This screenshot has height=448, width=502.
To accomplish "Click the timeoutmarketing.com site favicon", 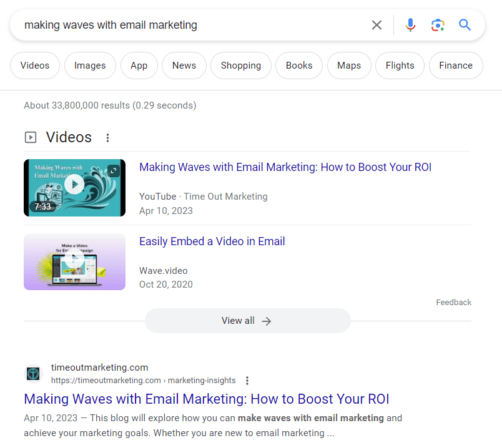I will [33, 374].
